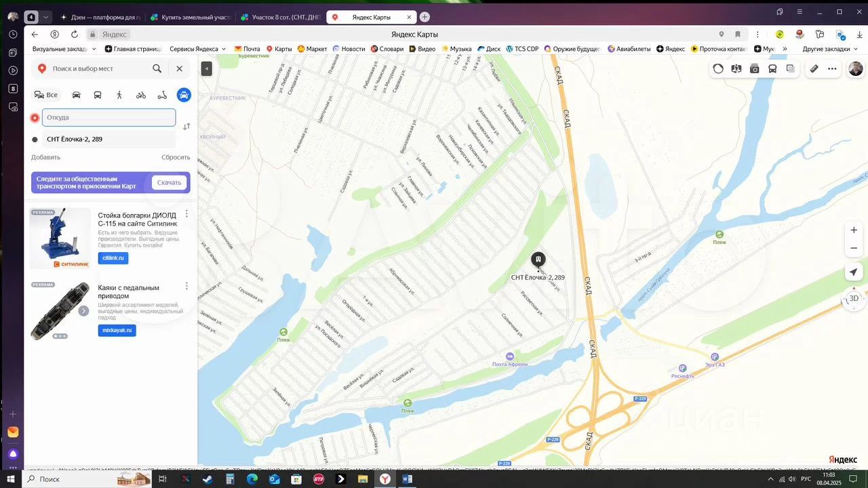Image resolution: width=868 pixels, height=488 pixels.
Task: Click the Скачать app download button
Action: pos(169,182)
